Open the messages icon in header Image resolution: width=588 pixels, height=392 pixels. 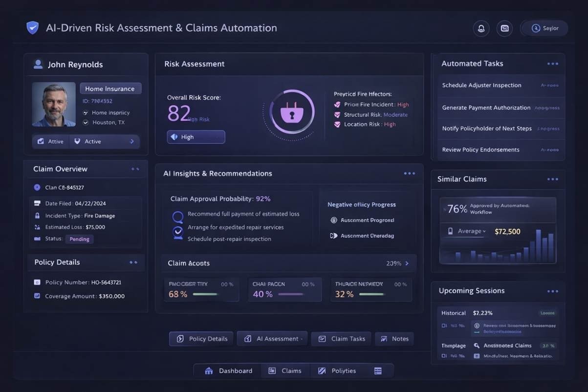504,28
